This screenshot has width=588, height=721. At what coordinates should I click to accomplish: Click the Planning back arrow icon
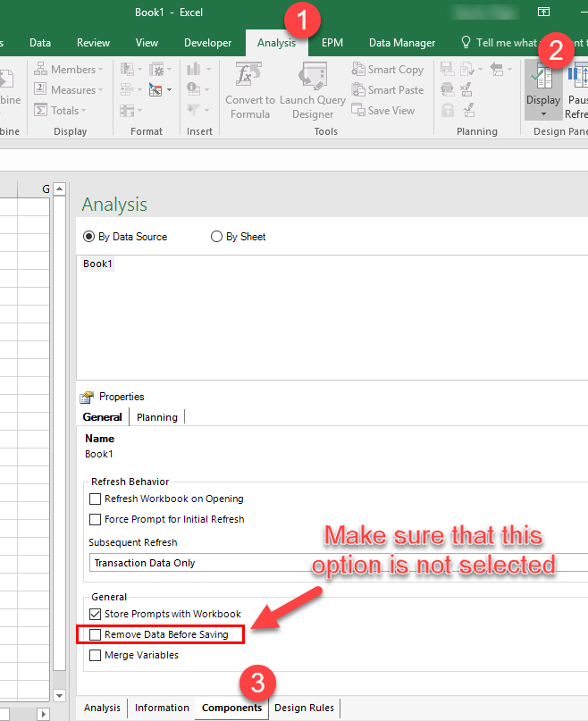tap(497, 70)
